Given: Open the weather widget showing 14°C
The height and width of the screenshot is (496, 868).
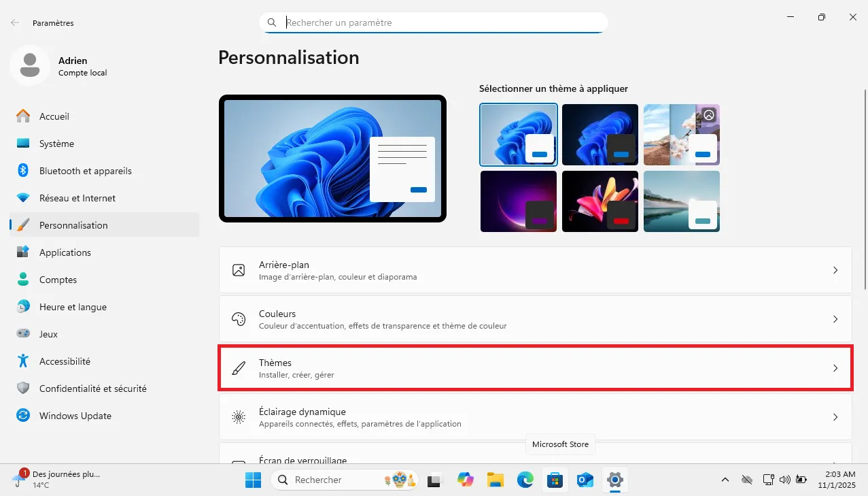Looking at the screenshot, I should [x=41, y=480].
